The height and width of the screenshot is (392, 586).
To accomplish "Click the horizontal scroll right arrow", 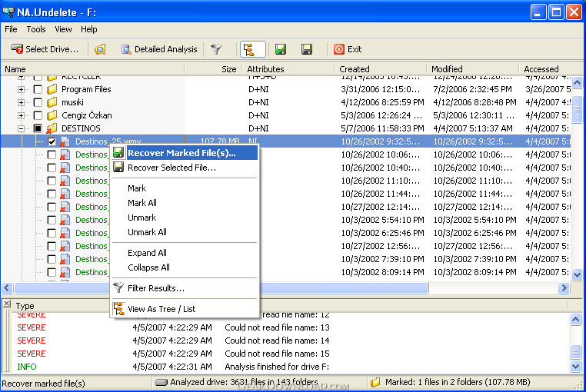I will click(x=564, y=287).
